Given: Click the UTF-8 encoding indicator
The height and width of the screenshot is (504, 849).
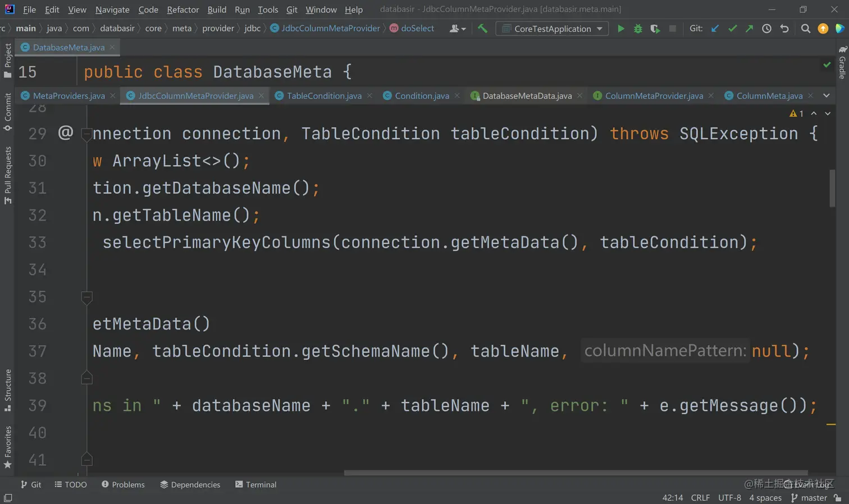Looking at the screenshot, I should point(729,498).
